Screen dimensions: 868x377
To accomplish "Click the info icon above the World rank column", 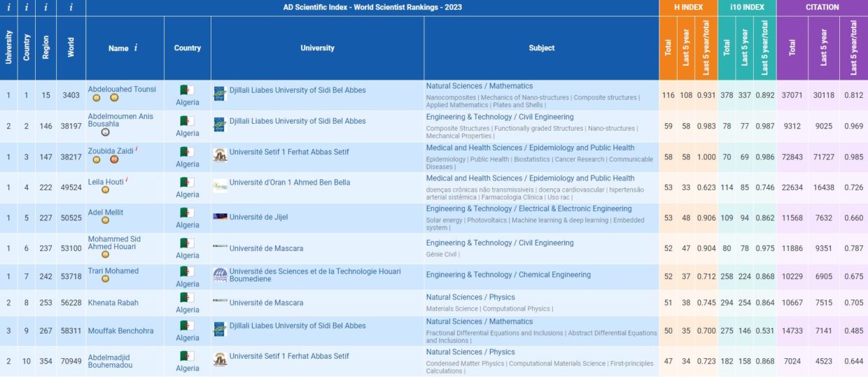I will [x=71, y=8].
